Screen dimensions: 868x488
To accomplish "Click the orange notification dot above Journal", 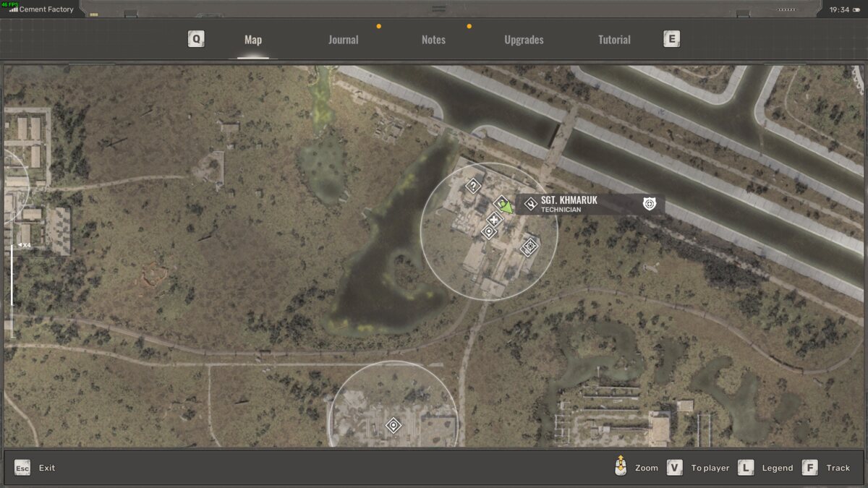I will [378, 26].
